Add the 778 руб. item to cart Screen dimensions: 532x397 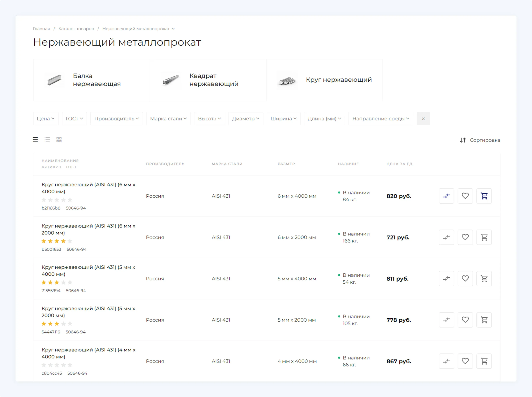(484, 320)
